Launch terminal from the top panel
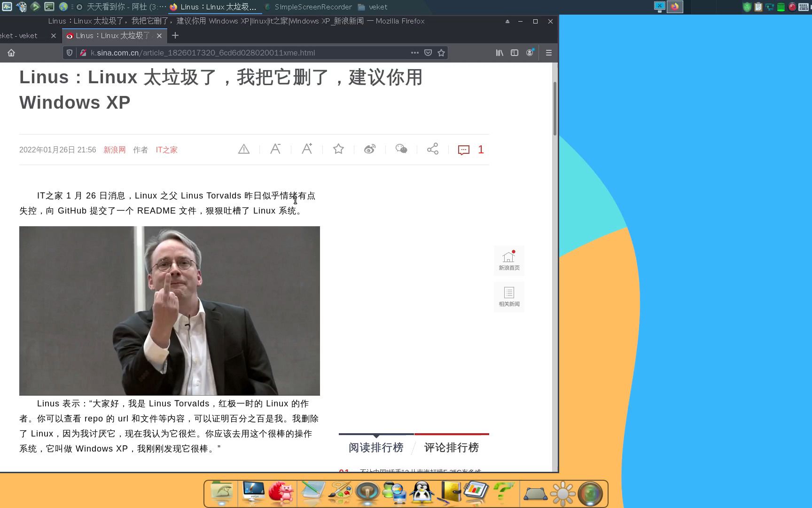Image resolution: width=812 pixels, height=508 pixels. point(49,7)
